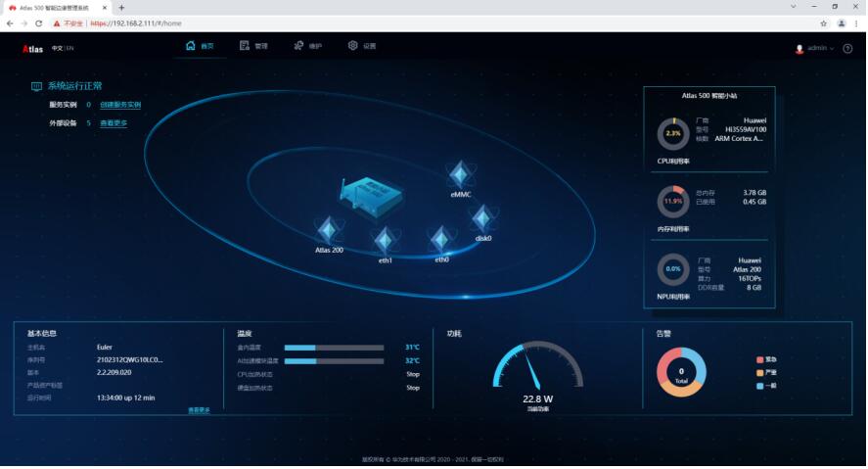868x469 pixels.
Task: Click the NPU utilization 0.0% ring
Action: point(673,269)
